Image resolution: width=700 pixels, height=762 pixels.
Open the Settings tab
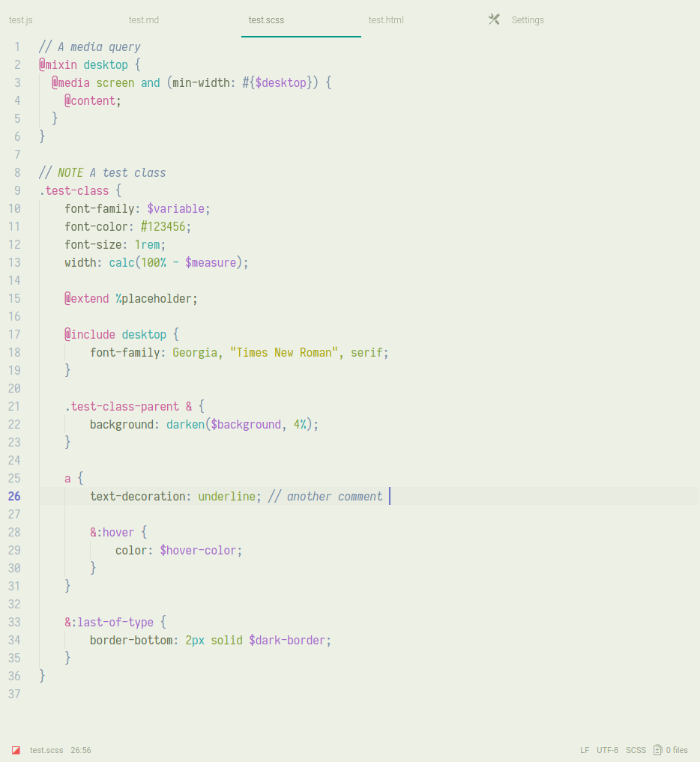(x=528, y=20)
